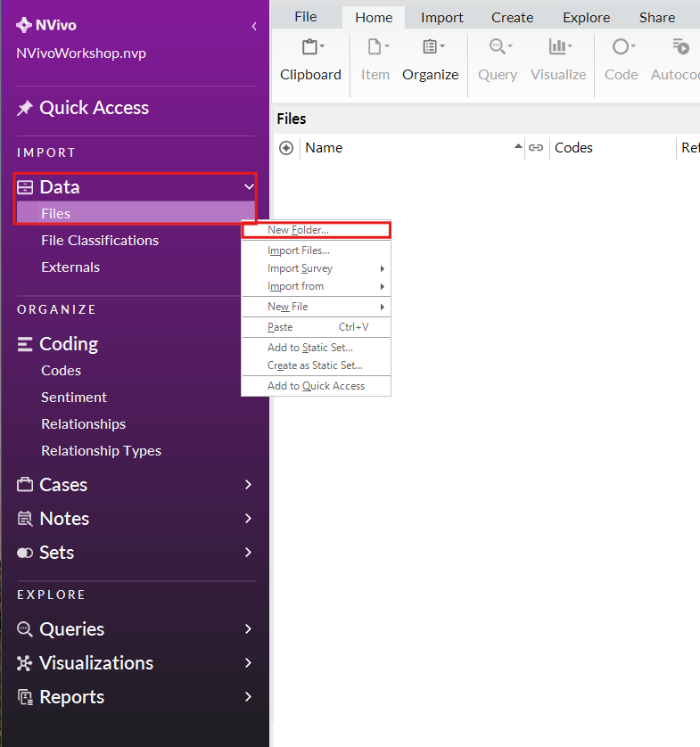Screen dimensions: 700x747
Task: Click the Data section icon
Action: click(x=25, y=187)
